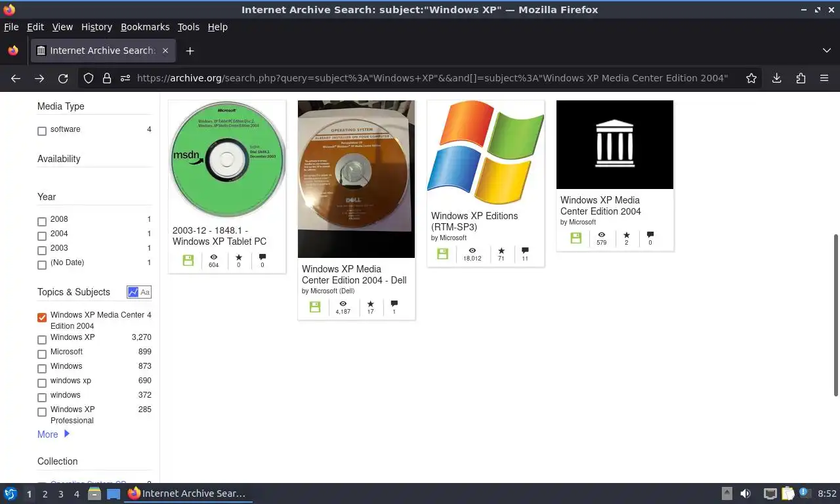This screenshot has width=840, height=504.
Task: Open the File menu
Action: pyautogui.click(x=11, y=27)
